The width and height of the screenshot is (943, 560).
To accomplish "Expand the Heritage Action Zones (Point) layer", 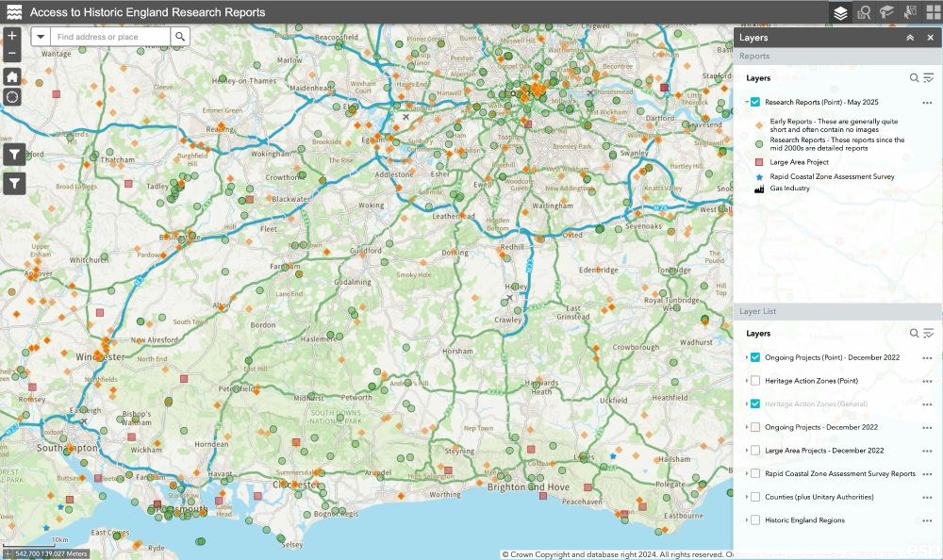I will click(746, 381).
